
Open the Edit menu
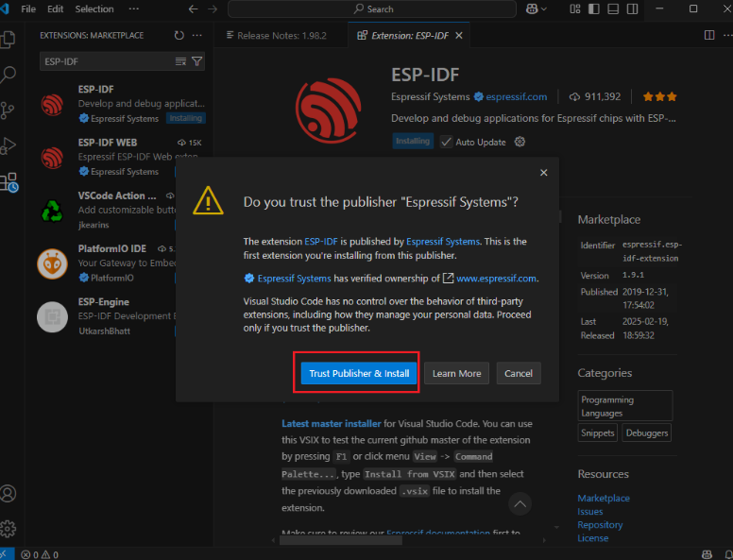tap(55, 9)
